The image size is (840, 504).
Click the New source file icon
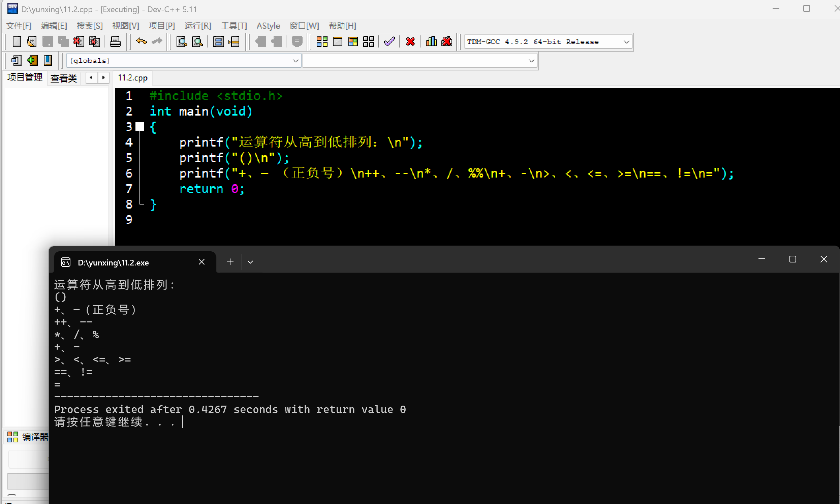pos(16,41)
